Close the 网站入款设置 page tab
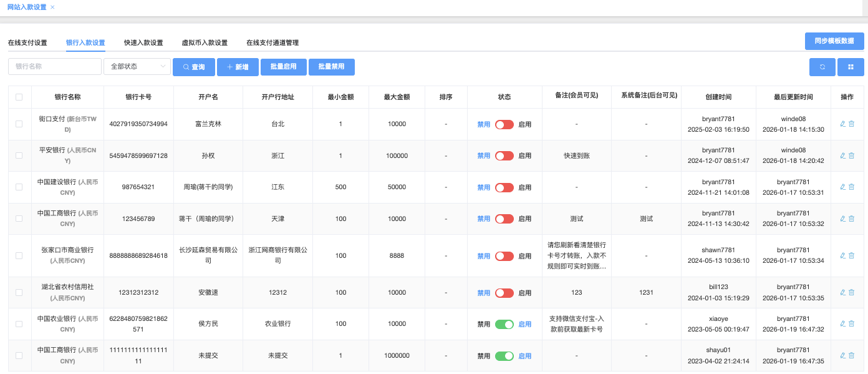The height and width of the screenshot is (374, 868). pyautogui.click(x=52, y=7)
